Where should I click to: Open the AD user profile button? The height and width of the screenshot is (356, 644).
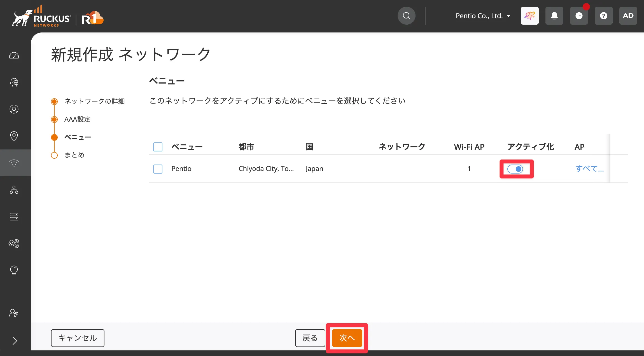[628, 16]
